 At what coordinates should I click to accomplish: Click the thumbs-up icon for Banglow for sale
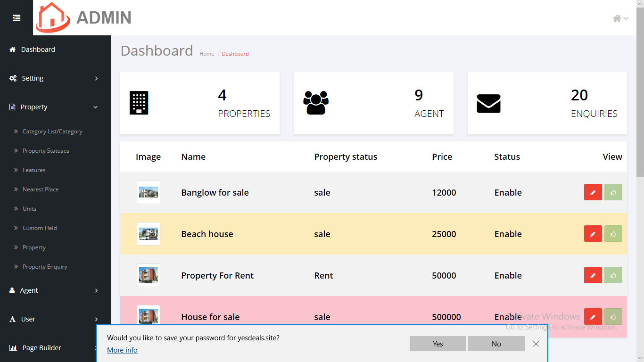pyautogui.click(x=613, y=192)
